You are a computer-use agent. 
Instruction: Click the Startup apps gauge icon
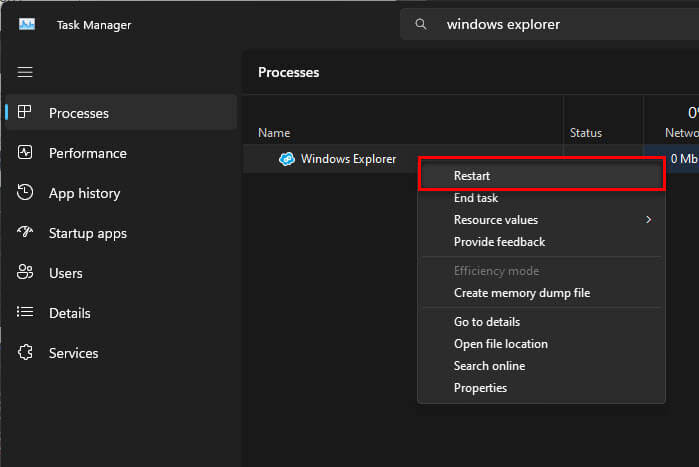tap(25, 232)
